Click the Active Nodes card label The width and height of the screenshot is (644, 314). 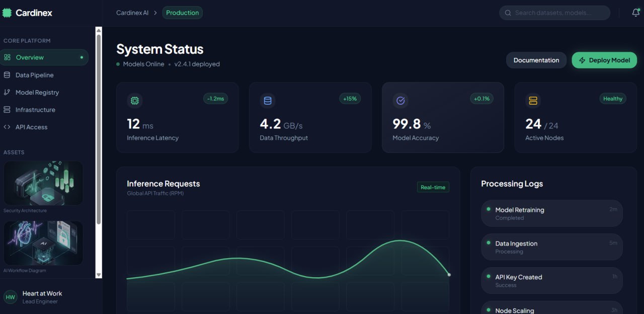click(544, 138)
